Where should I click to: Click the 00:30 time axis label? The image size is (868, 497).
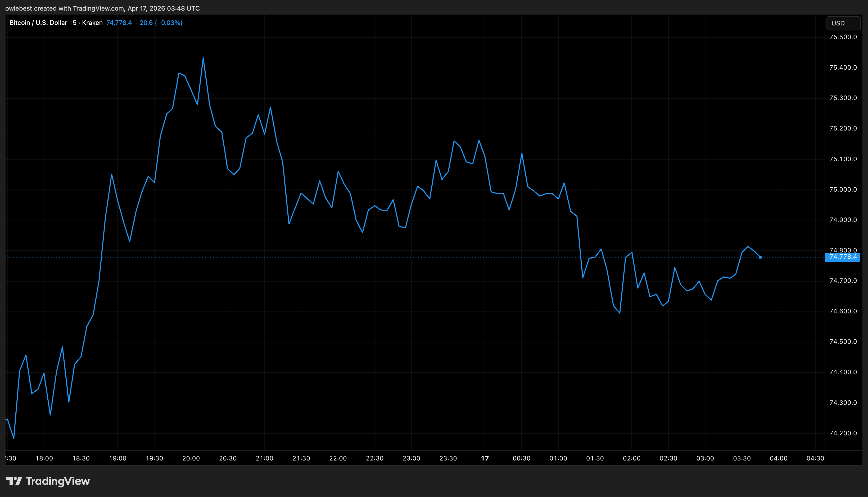point(522,458)
